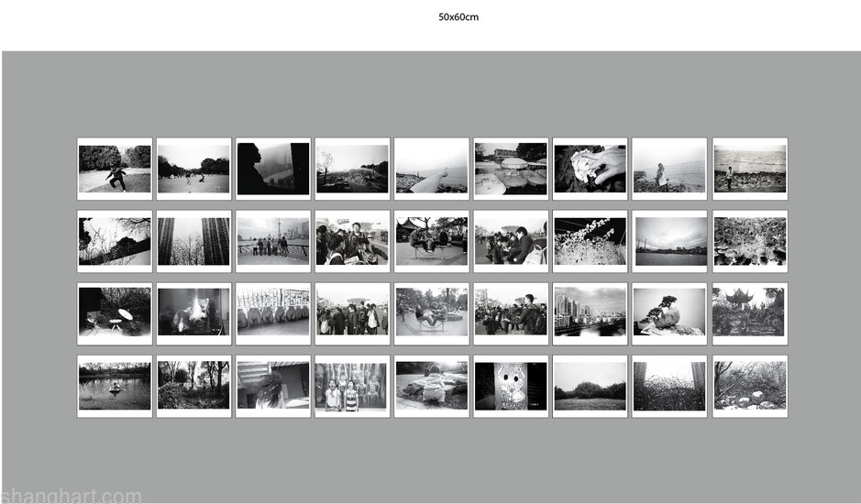Select the rocks and bare branches garden photo
The height and width of the screenshot is (504, 861).
click(750, 386)
